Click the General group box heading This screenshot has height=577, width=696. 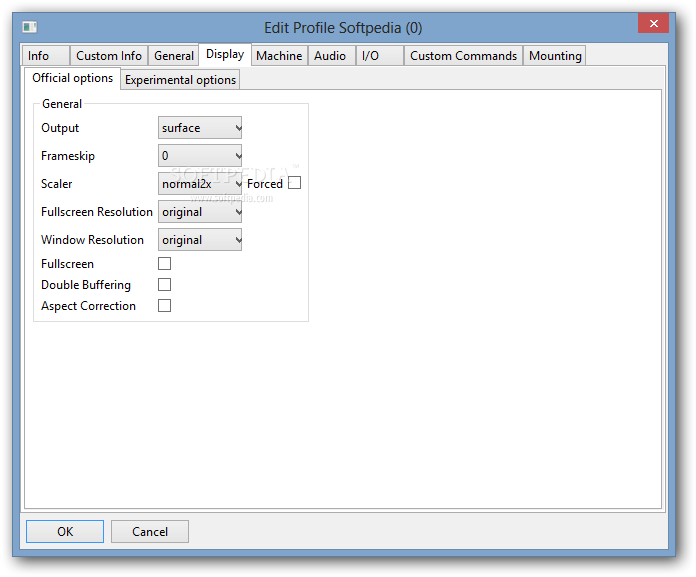click(x=62, y=104)
